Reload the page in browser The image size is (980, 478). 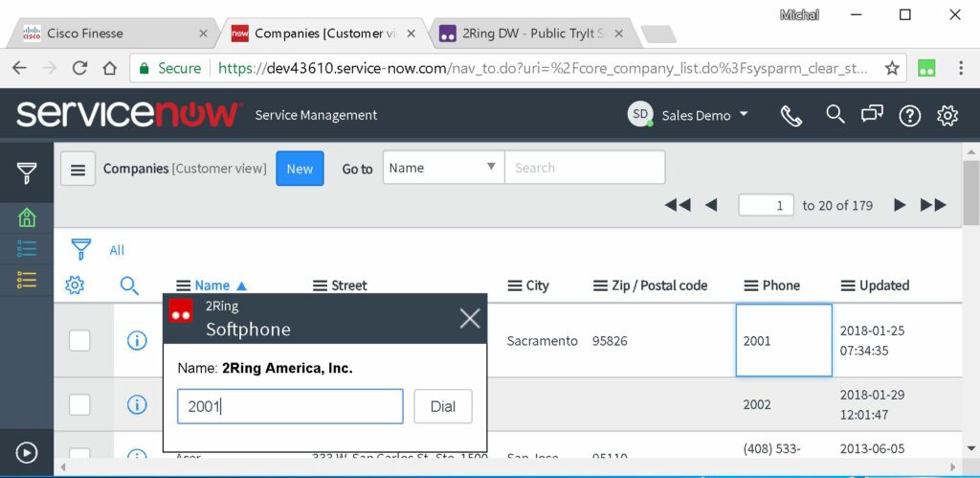(79, 68)
